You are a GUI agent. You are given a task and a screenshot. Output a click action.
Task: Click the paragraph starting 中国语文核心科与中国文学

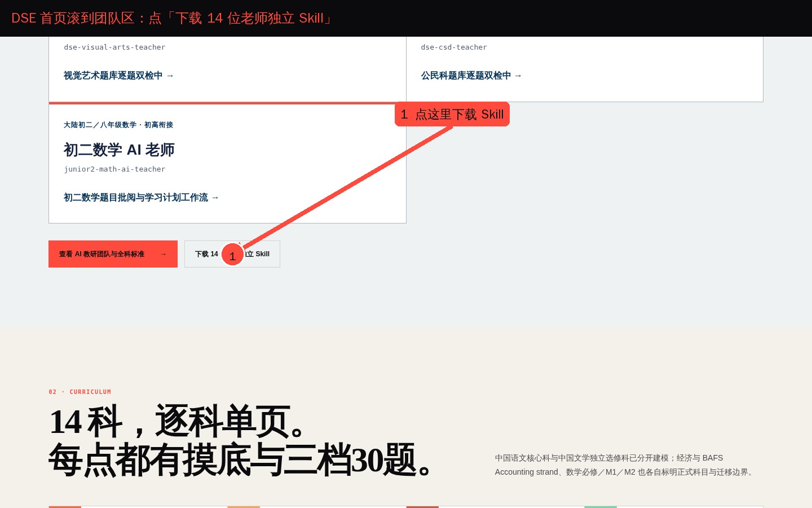[625, 465]
